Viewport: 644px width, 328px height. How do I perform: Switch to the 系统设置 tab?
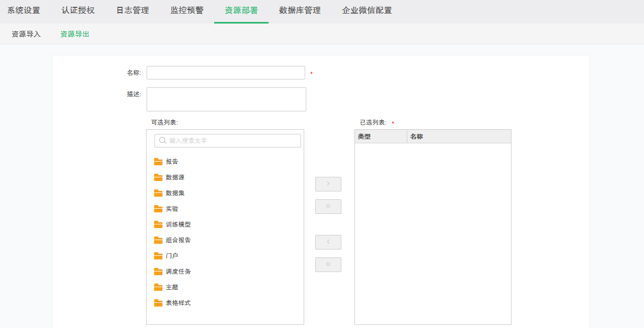point(24,10)
